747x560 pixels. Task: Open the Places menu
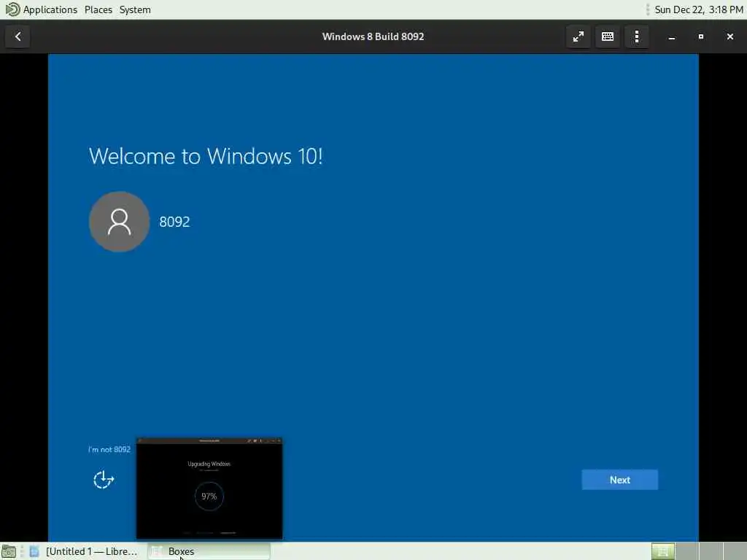98,9
